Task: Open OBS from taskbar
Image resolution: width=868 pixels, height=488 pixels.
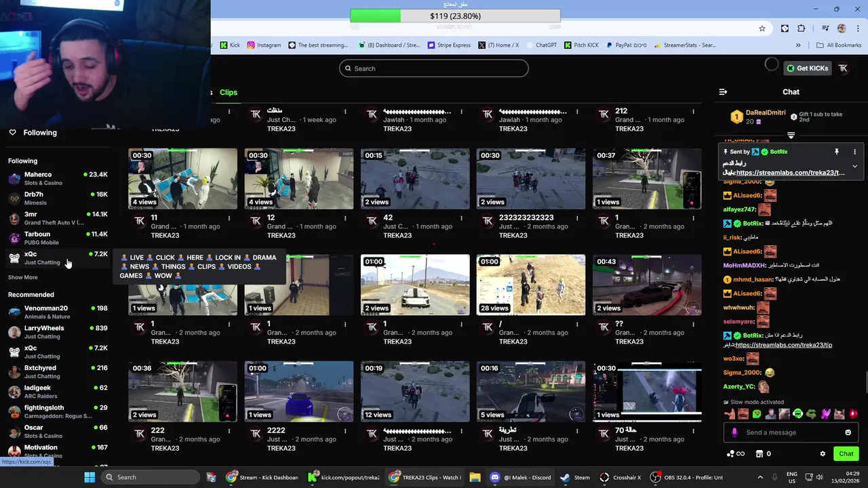Action: coord(686,477)
